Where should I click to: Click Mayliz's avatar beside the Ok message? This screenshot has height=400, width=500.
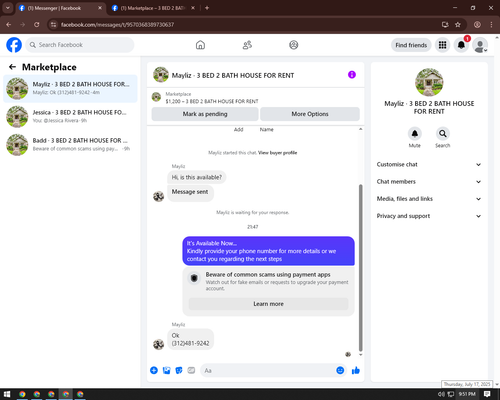coord(158,344)
